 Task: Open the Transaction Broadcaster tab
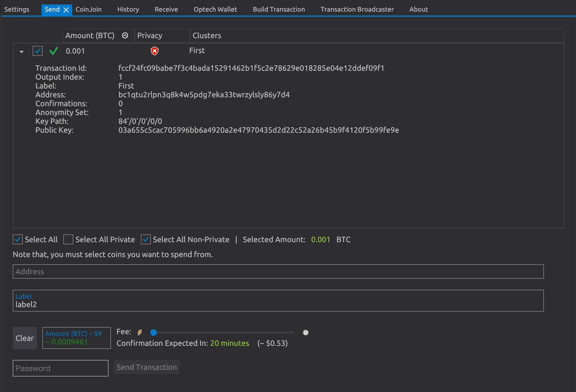pyautogui.click(x=357, y=9)
